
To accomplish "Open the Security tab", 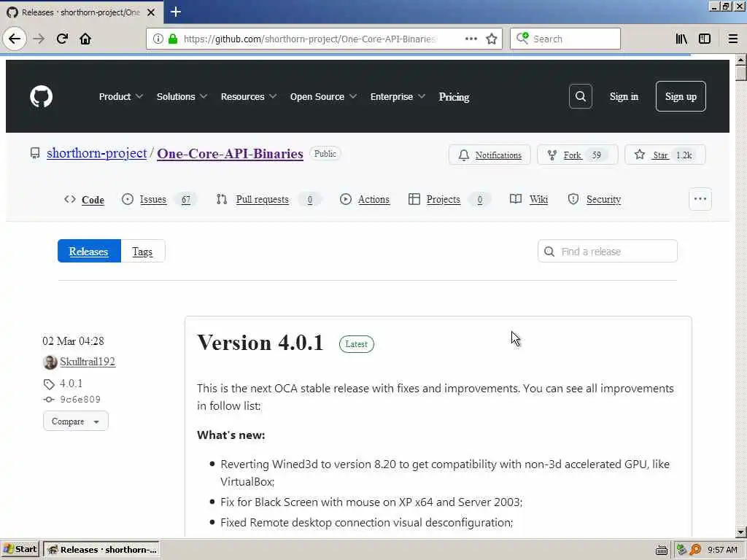I will tap(594, 199).
